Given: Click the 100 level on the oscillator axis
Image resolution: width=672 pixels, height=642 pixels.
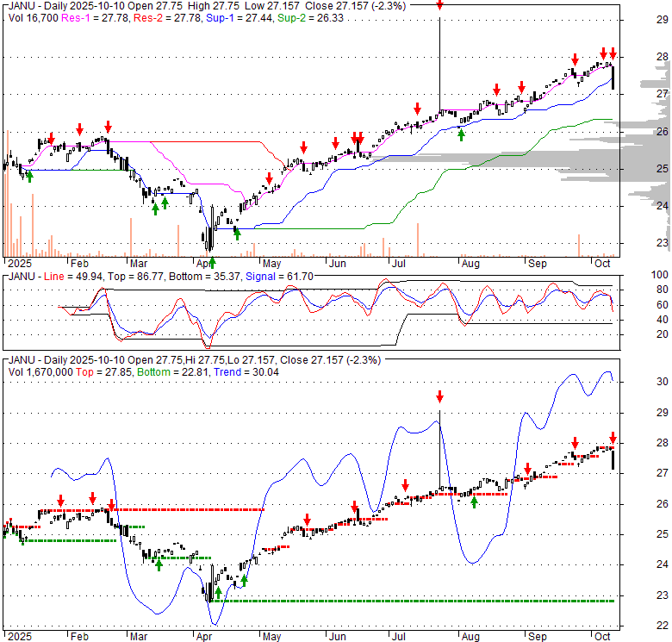Looking at the screenshot, I should click(660, 275).
